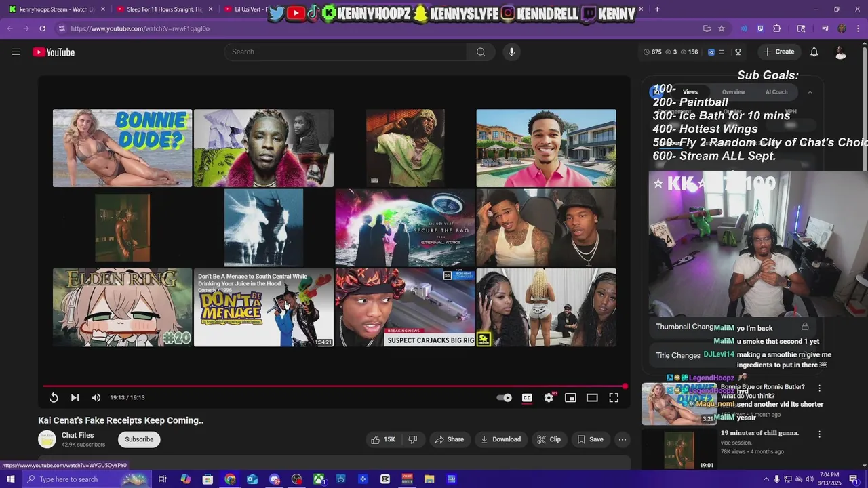Screen dimensions: 868x488
Task: Click the address bar URL
Action: pos(140,28)
